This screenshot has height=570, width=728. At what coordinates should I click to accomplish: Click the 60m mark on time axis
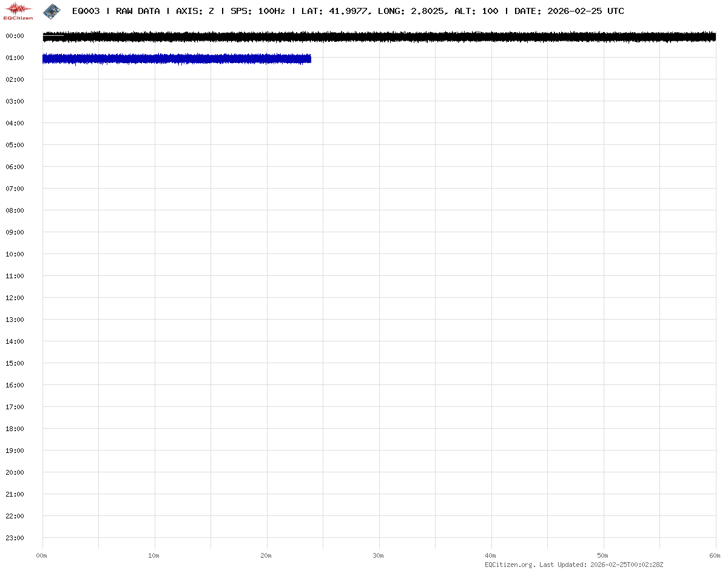tap(715, 555)
